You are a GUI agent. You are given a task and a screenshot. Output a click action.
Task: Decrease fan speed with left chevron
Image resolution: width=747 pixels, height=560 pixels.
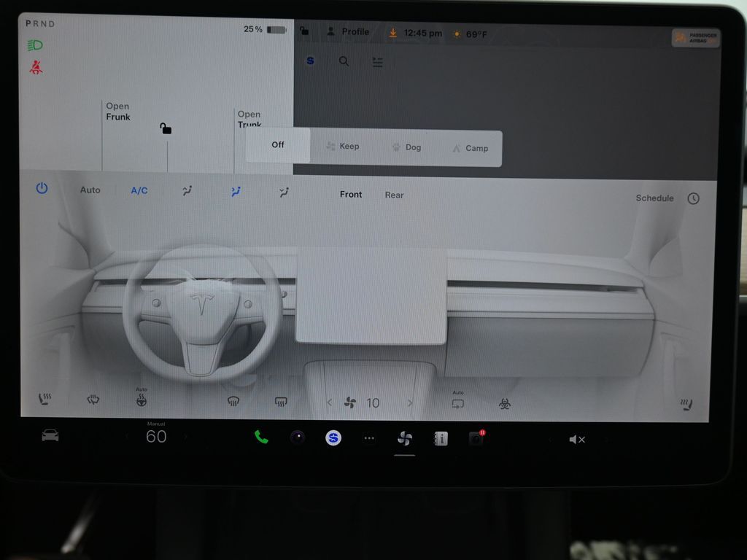[329, 402]
